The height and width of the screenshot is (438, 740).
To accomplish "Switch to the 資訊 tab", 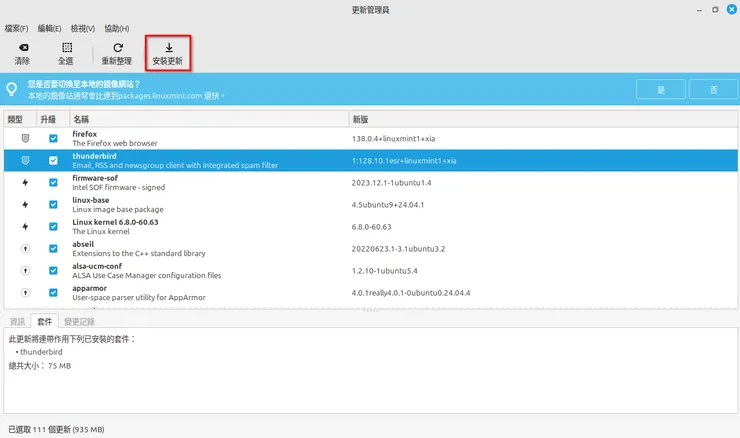I will tap(17, 321).
